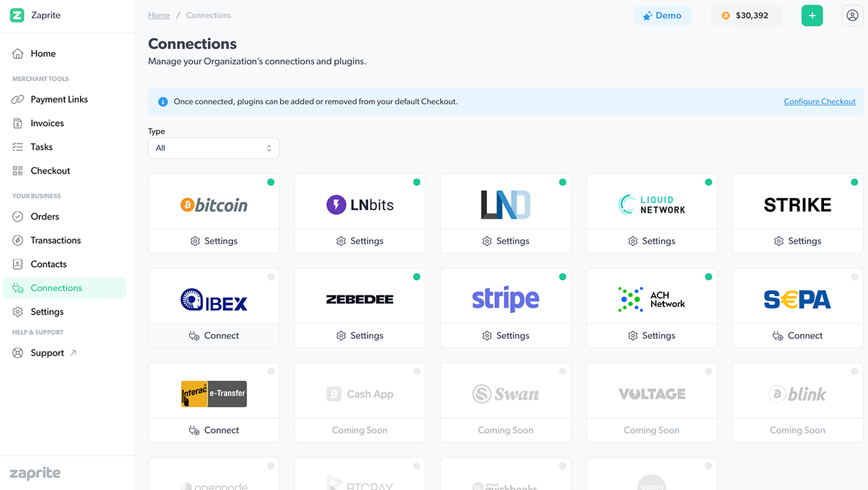Click Stripe card green status dot
Image resolution: width=868 pixels, height=490 pixels.
[x=562, y=277]
